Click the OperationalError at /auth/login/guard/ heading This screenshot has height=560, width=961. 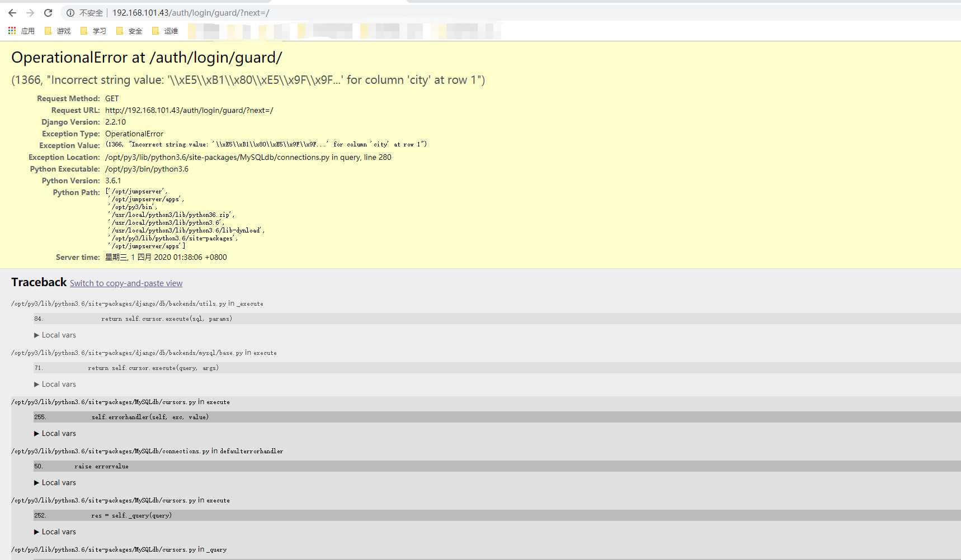pos(147,58)
